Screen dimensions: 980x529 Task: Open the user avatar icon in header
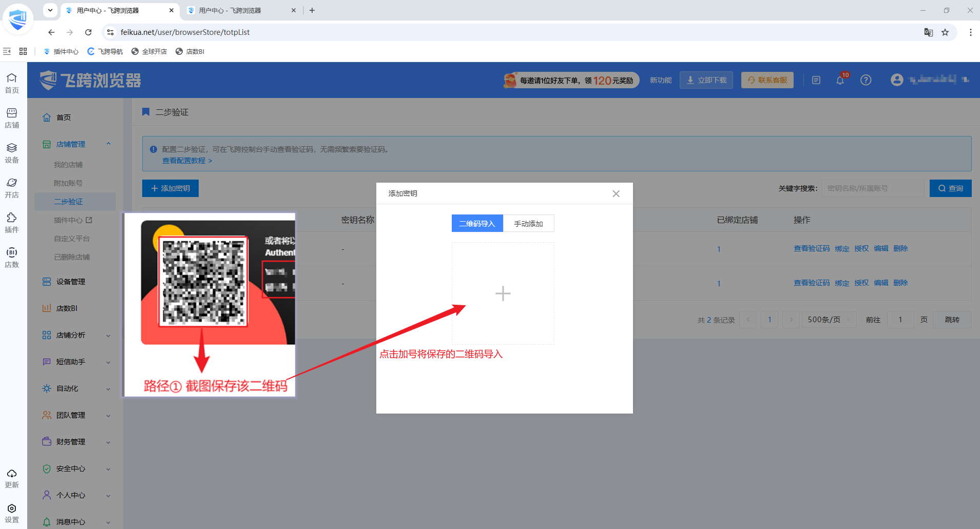897,80
